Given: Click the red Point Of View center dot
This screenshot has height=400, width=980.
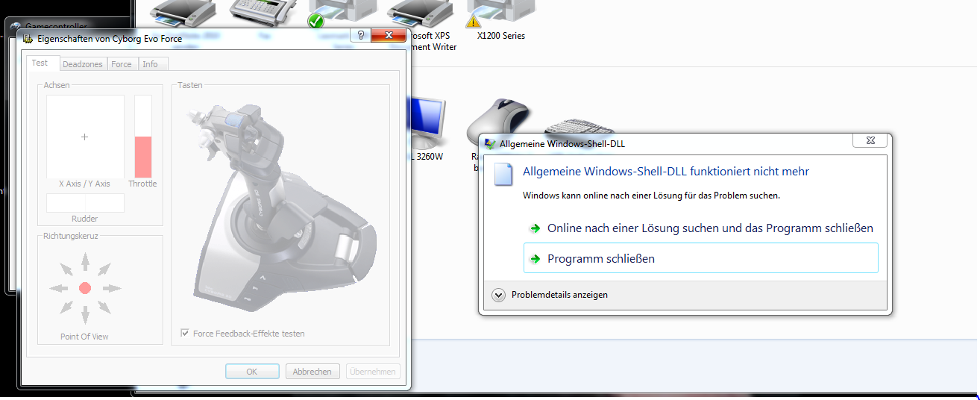Looking at the screenshot, I should point(85,288).
